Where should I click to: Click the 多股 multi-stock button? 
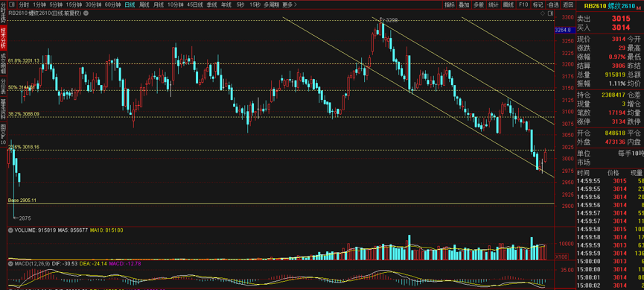tap(479, 5)
